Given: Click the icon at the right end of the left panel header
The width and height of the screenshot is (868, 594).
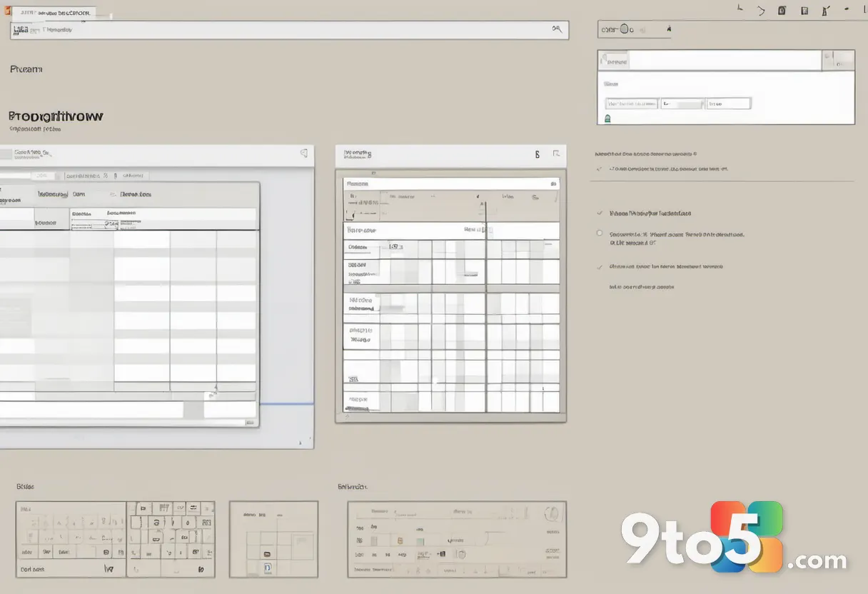Looking at the screenshot, I should [303, 153].
